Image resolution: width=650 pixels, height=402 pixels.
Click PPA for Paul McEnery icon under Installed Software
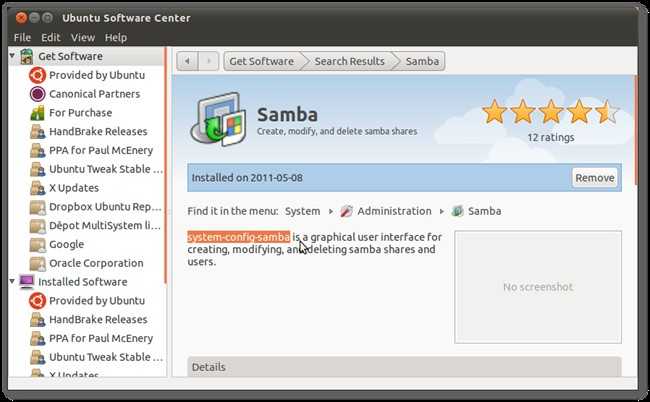[37, 339]
